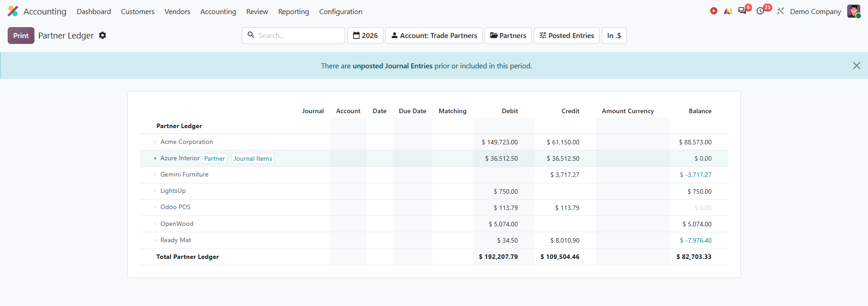Open conversations messages icon with badge 6
The width and height of the screenshot is (868, 306).
click(743, 11)
